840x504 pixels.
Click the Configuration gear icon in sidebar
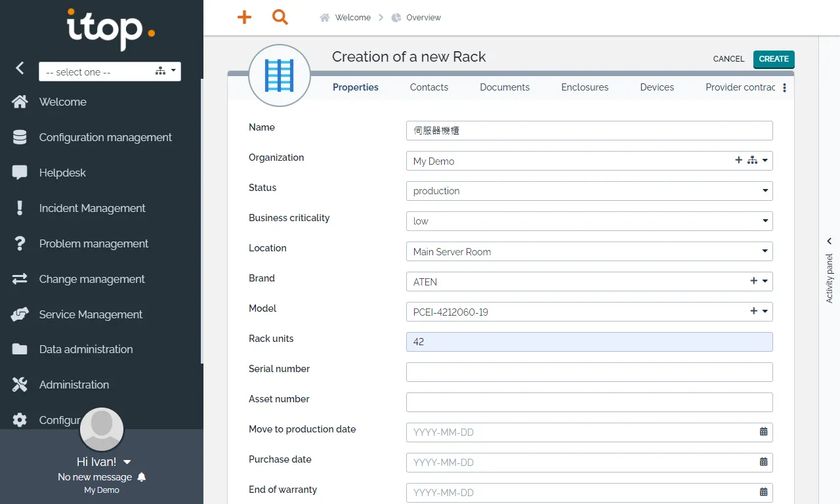(20, 420)
